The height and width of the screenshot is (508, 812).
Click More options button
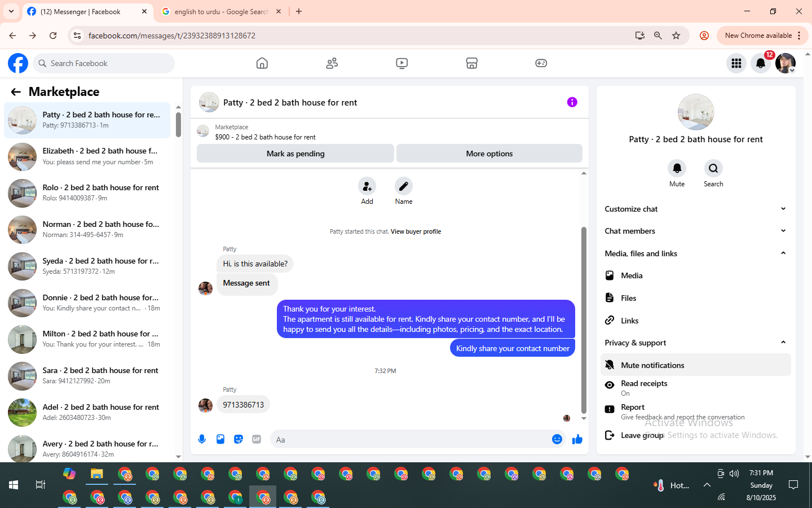(489, 154)
